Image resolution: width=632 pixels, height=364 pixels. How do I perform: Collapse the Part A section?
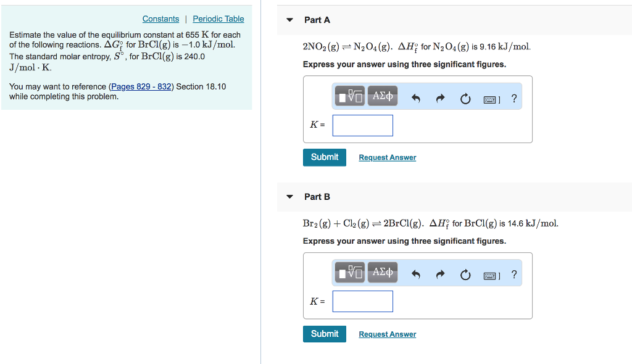(x=289, y=20)
